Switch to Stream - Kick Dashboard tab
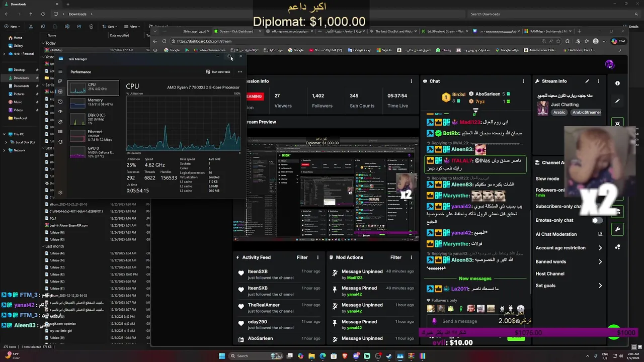The image size is (644, 362). [x=236, y=31]
